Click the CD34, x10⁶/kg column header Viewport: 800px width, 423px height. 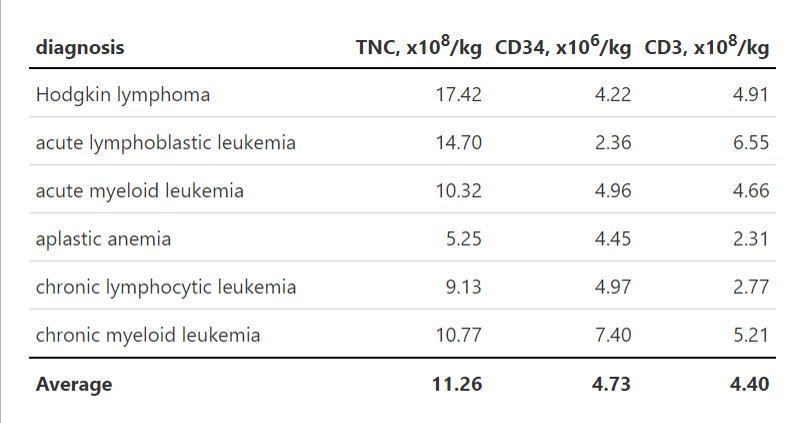[562, 47]
